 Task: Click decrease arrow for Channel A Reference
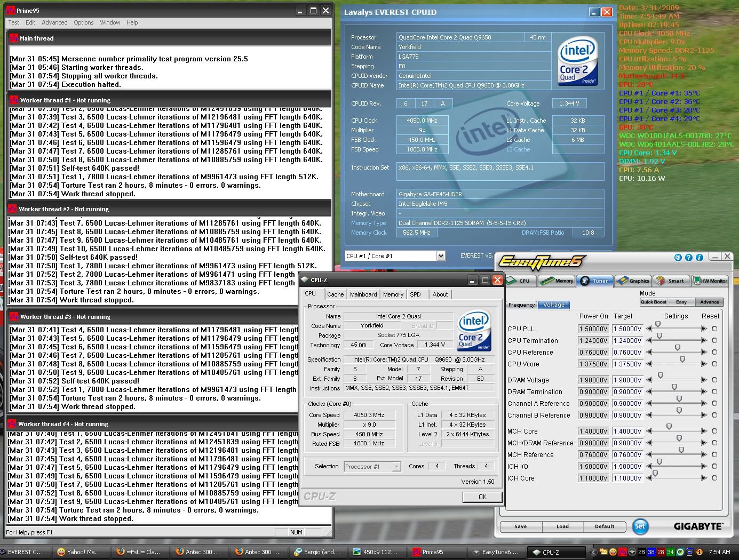(649, 403)
